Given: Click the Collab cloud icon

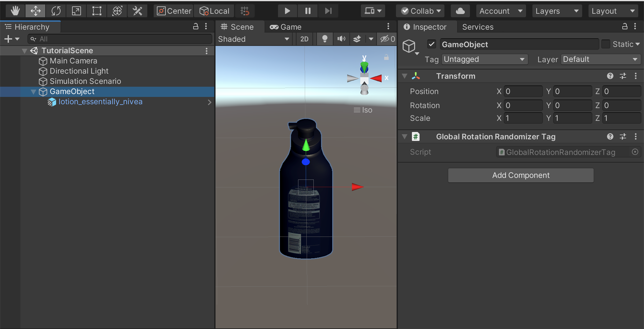Looking at the screenshot, I should [x=460, y=11].
